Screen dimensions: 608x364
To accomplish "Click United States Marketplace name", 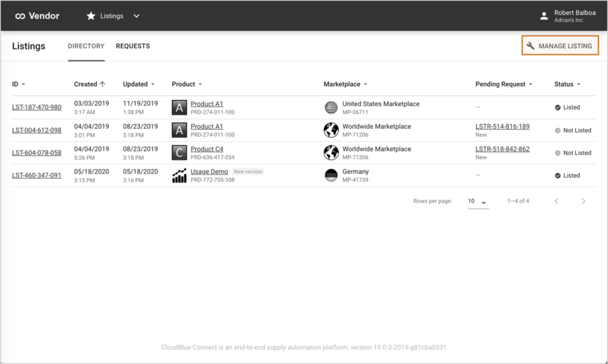I will click(x=381, y=104).
